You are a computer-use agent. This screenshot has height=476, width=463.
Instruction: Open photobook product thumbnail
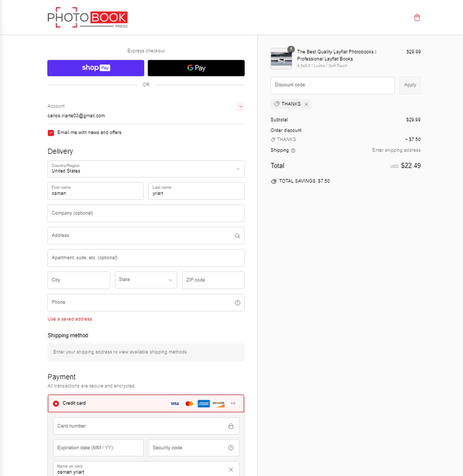(281, 59)
